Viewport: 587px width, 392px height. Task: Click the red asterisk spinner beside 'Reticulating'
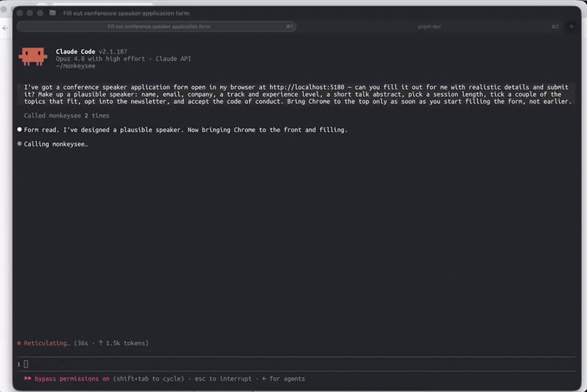tap(19, 343)
